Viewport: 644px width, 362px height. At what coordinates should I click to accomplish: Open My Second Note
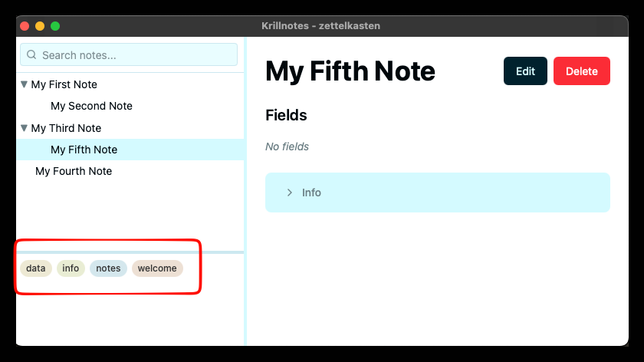tap(91, 106)
